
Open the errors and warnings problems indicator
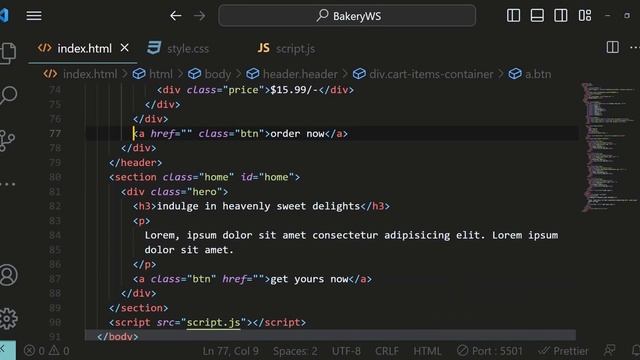(x=47, y=351)
